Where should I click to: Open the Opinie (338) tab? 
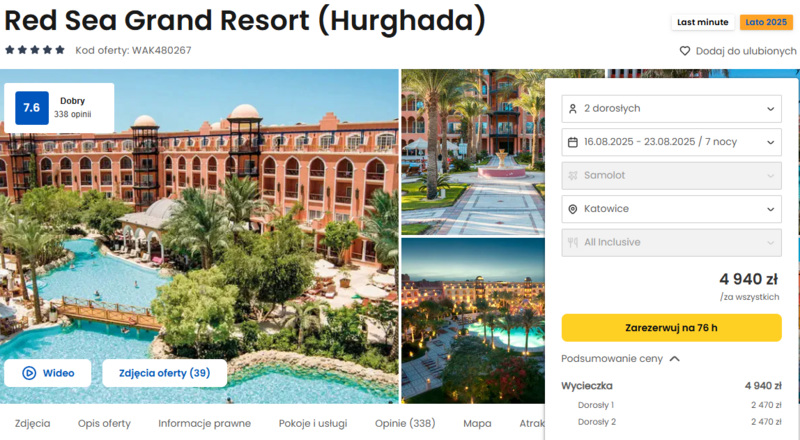coord(405,423)
